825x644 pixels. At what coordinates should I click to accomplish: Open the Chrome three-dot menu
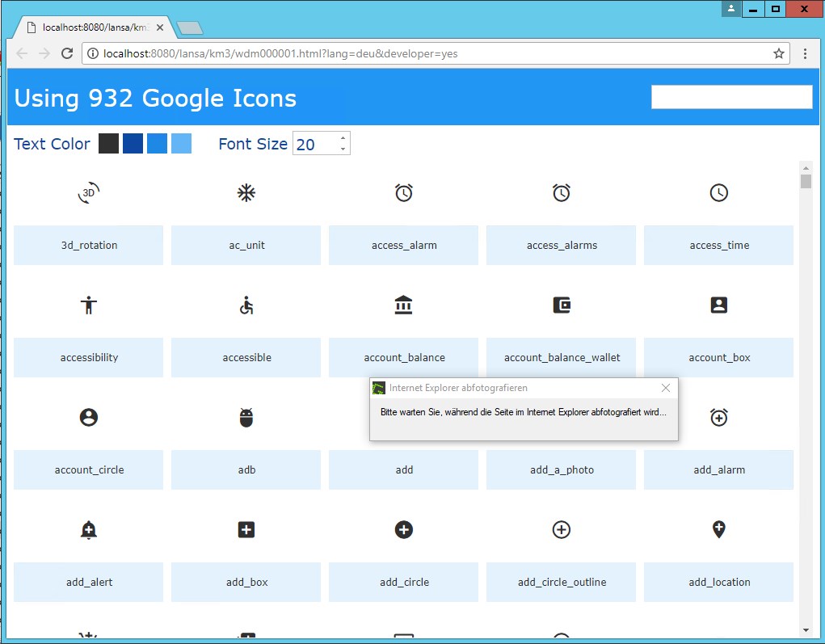pos(806,53)
